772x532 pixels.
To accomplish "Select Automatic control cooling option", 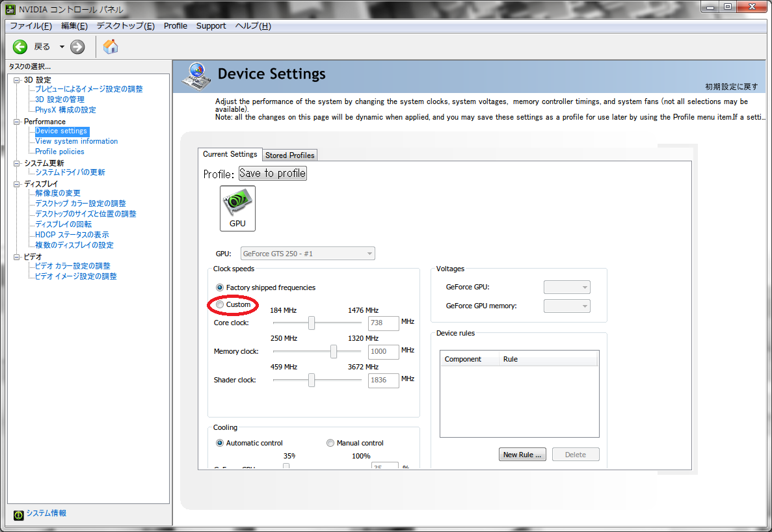I will pyautogui.click(x=220, y=443).
